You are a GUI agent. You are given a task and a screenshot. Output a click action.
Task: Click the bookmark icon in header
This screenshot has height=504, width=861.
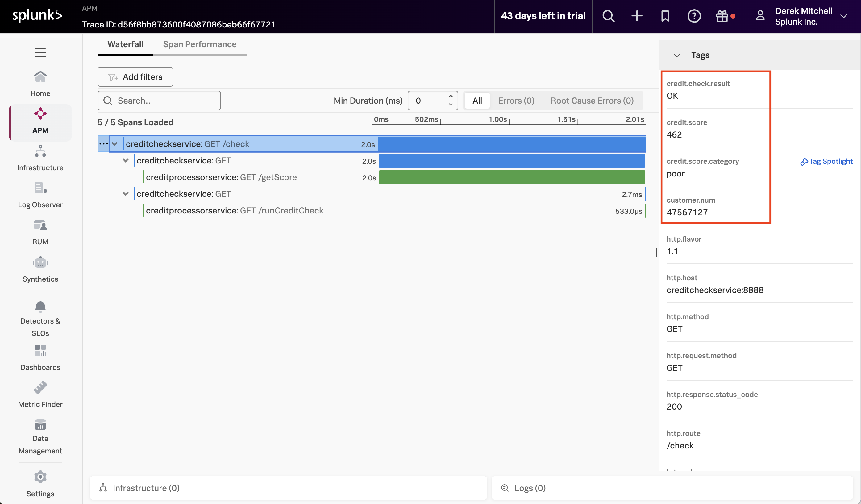665,16
